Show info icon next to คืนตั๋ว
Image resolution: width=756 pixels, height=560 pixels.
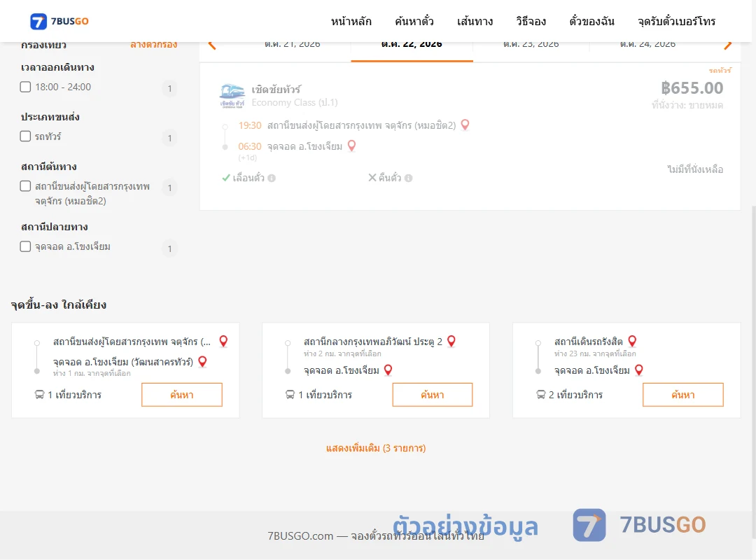tap(408, 178)
